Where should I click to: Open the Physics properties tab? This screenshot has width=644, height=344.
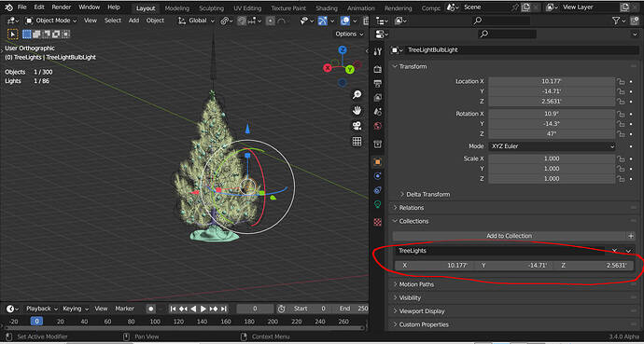click(x=377, y=176)
